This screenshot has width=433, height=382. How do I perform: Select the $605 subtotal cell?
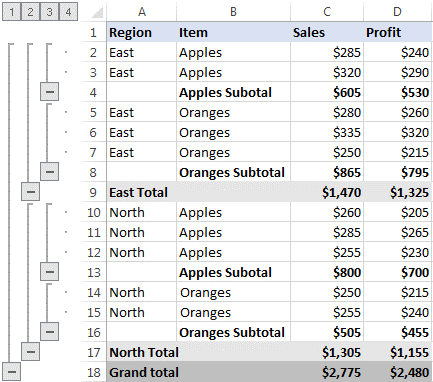[x=327, y=92]
